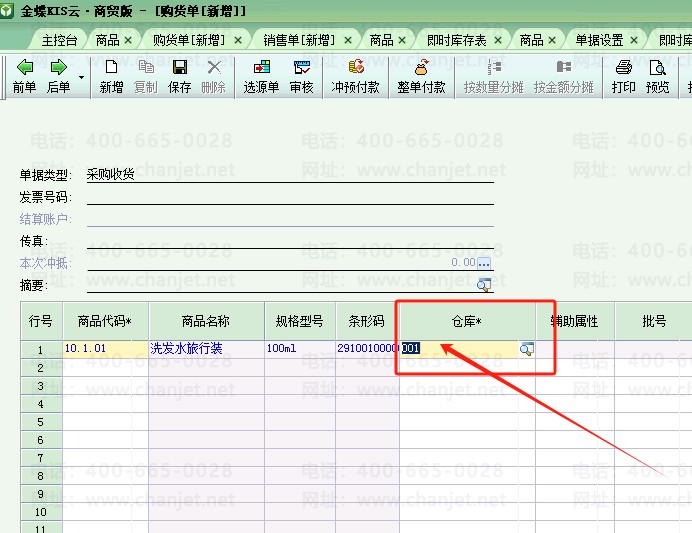Viewport: 692px width, 533px height.
Task: Click the 结算账户 input field
Action: (x=290, y=219)
